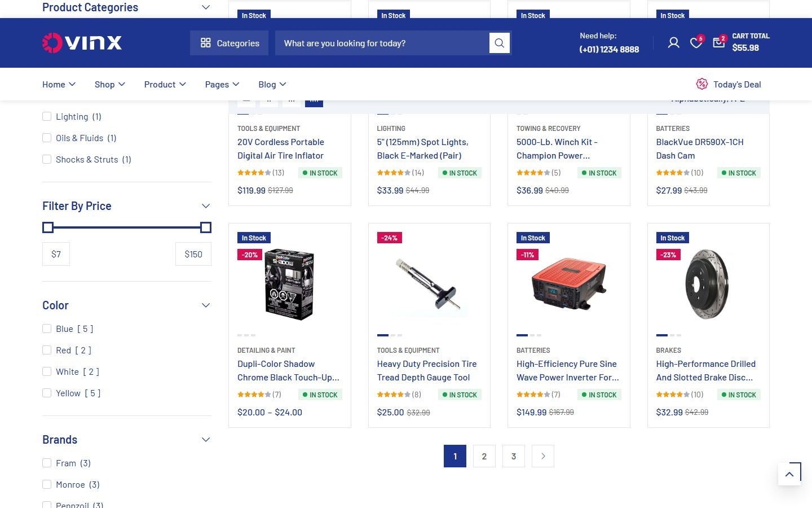812x508 pixels.
Task: Check the Monroe brand checkbox
Action: [x=47, y=484]
